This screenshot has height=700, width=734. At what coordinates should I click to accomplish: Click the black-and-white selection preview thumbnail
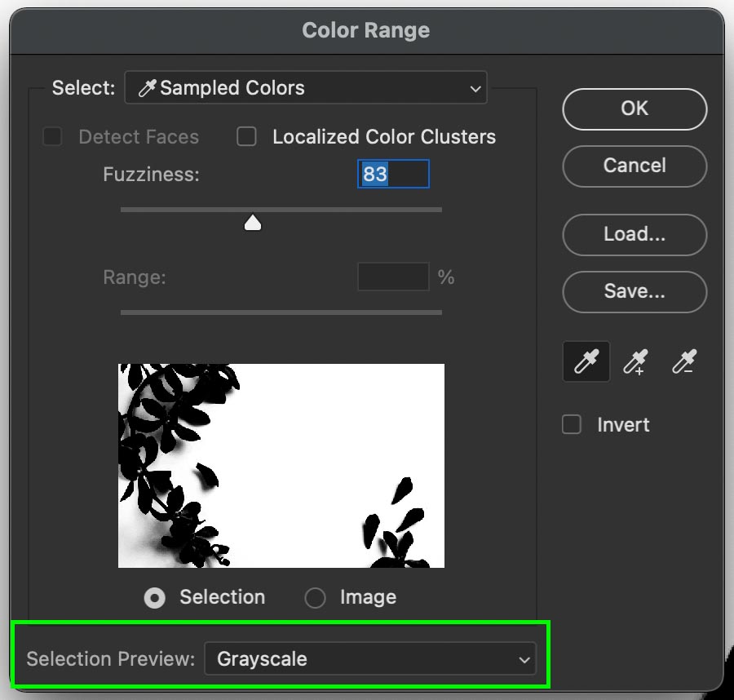click(x=281, y=465)
